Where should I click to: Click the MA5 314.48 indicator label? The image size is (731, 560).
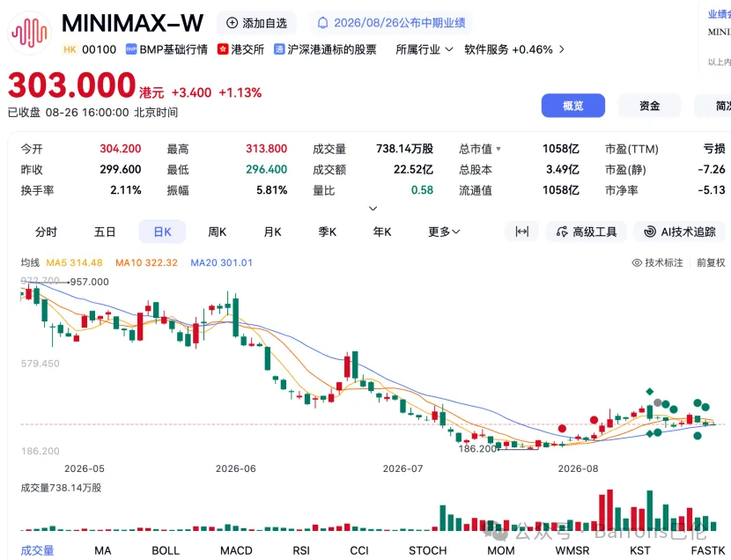click(x=74, y=262)
